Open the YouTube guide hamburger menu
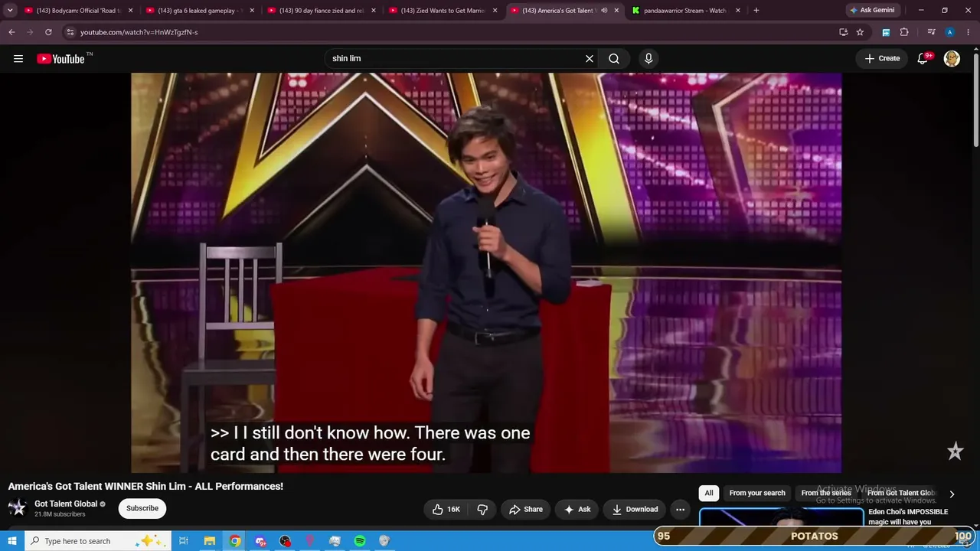The width and height of the screenshot is (980, 551). point(18,59)
